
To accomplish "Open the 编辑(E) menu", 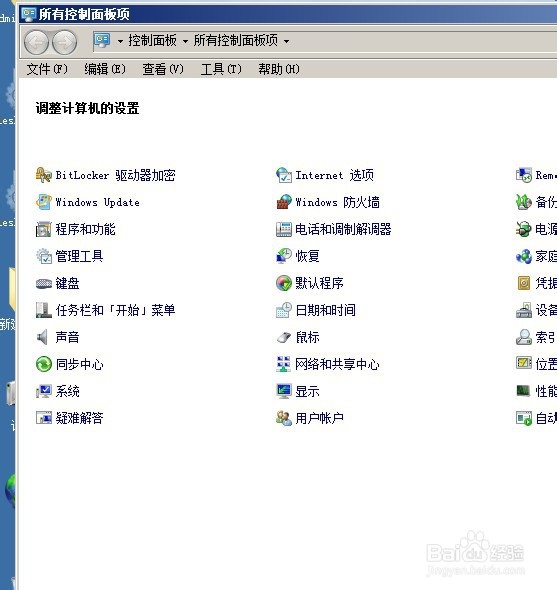I will coord(105,69).
